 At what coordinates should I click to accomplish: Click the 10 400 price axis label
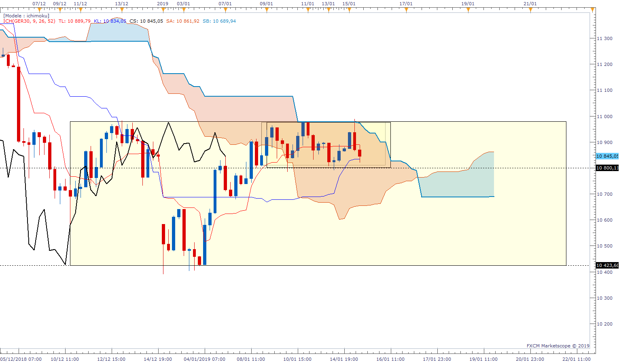[x=605, y=272]
